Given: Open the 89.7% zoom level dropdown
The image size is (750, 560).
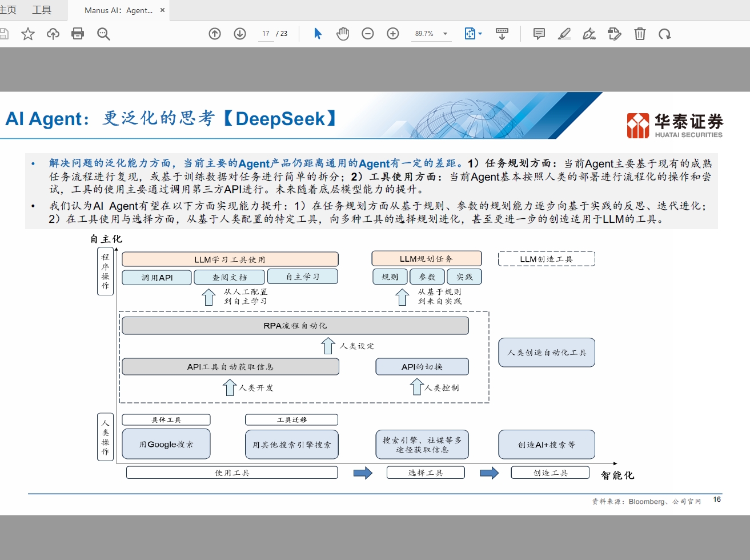Looking at the screenshot, I should click(445, 34).
